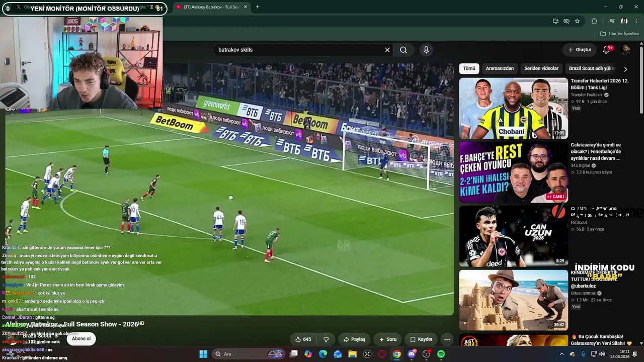This screenshot has height=362, width=644.
Task: Open YouTube notifications bell
Action: pyautogui.click(x=606, y=50)
